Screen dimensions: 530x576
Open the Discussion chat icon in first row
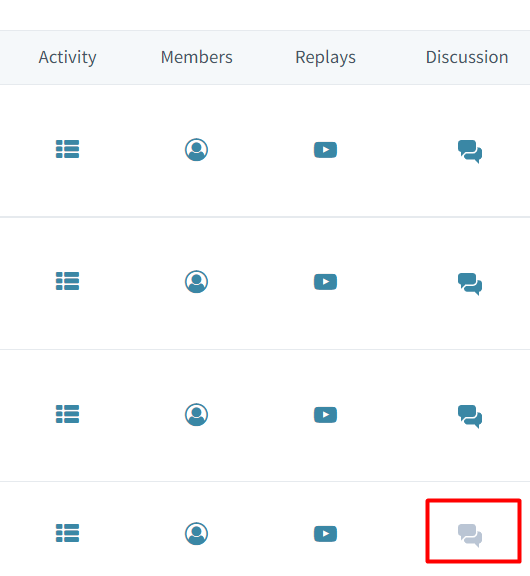point(470,151)
